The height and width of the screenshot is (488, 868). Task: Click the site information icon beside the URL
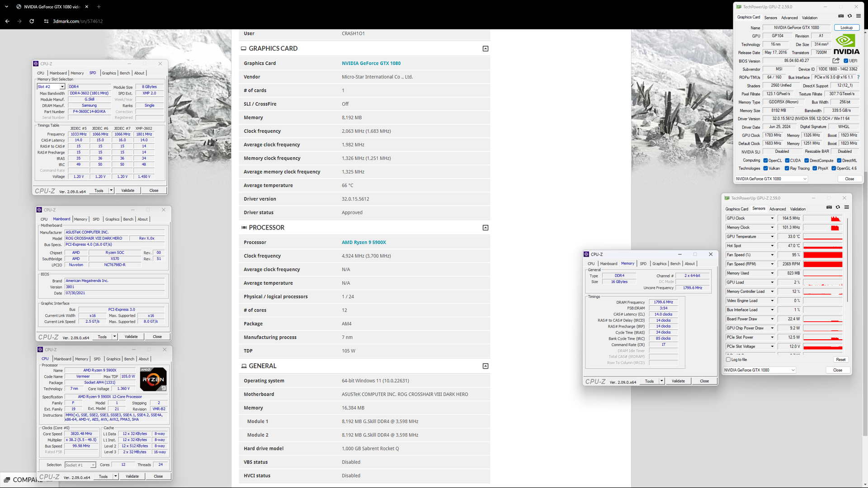46,21
